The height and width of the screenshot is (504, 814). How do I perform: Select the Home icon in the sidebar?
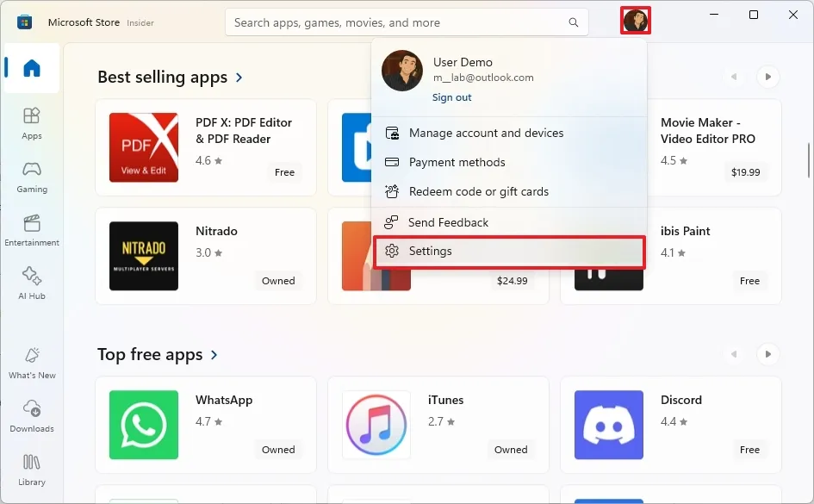coord(32,69)
